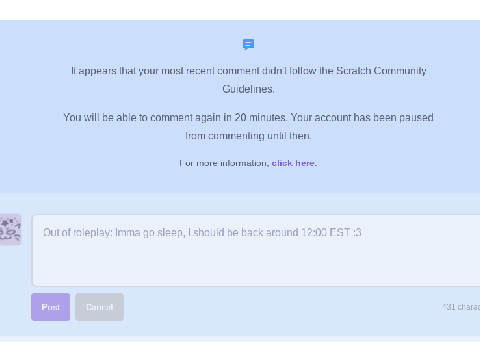Viewport: 480px width, 360px height.
Task: Click the 'You will be able to comment again' line
Action: click(x=248, y=118)
